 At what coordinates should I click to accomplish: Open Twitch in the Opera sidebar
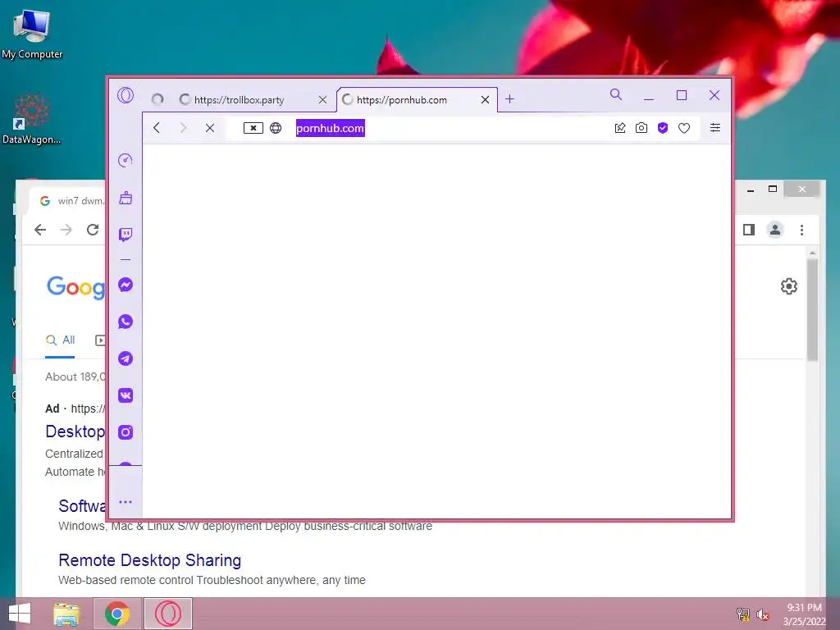click(126, 234)
